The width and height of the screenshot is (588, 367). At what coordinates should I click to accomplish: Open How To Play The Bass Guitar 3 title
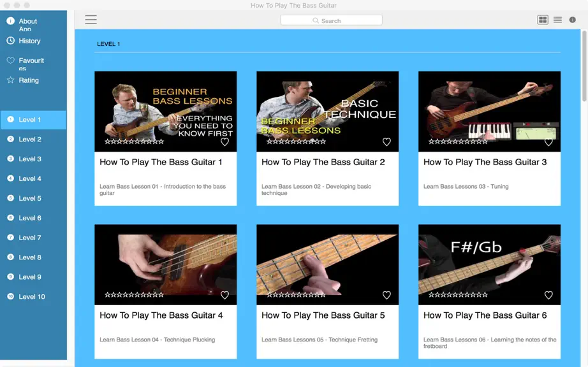pos(485,162)
